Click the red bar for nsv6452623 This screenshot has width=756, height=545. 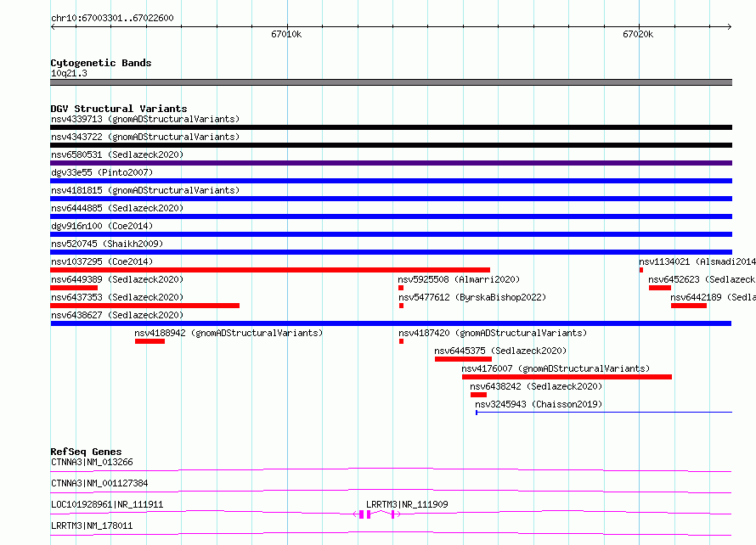point(660,288)
